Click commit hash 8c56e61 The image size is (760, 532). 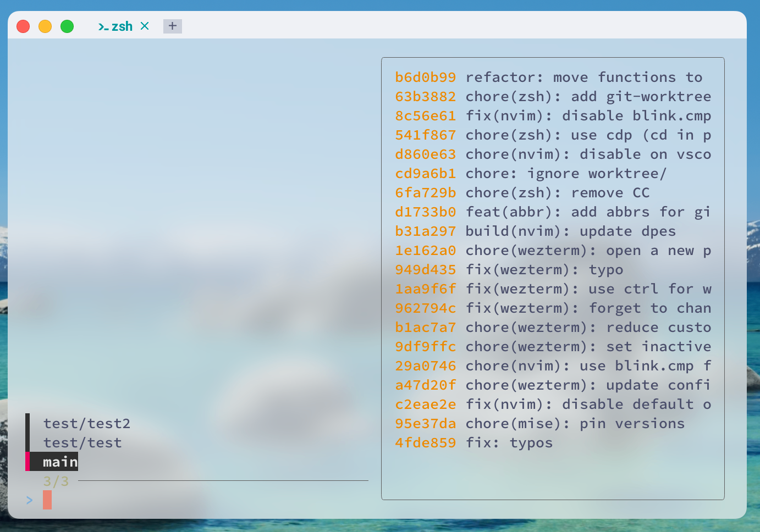point(426,116)
